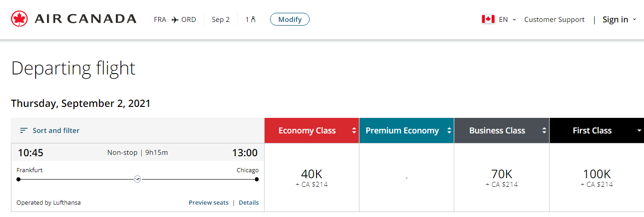Expand the First Class sort arrow
The height and width of the screenshot is (217, 644).
(x=639, y=131)
